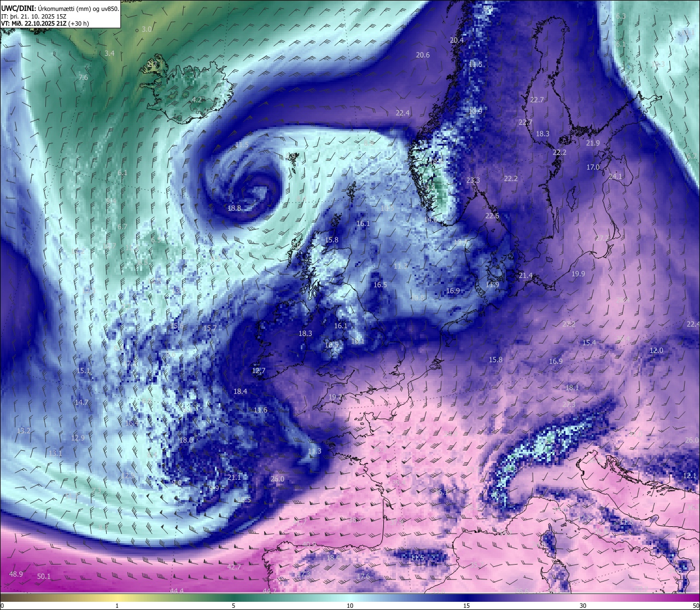
Task: Click the 50.1 value label
Action: click(44, 576)
